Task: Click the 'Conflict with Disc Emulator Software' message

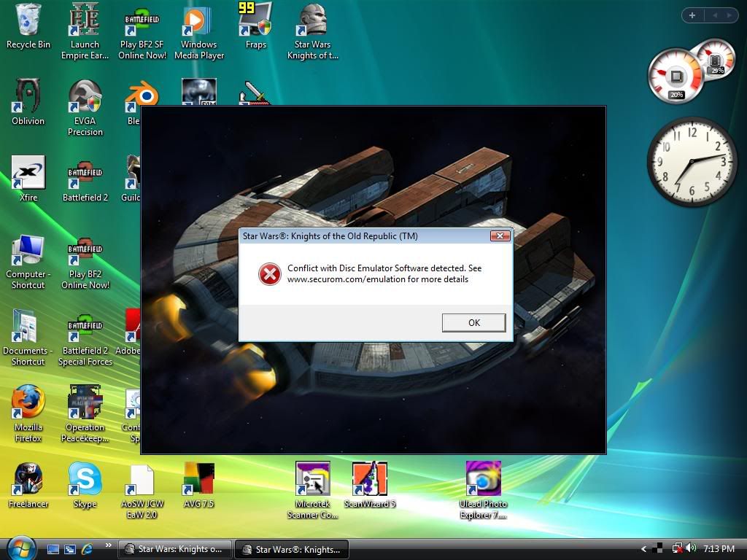Action: (x=384, y=274)
